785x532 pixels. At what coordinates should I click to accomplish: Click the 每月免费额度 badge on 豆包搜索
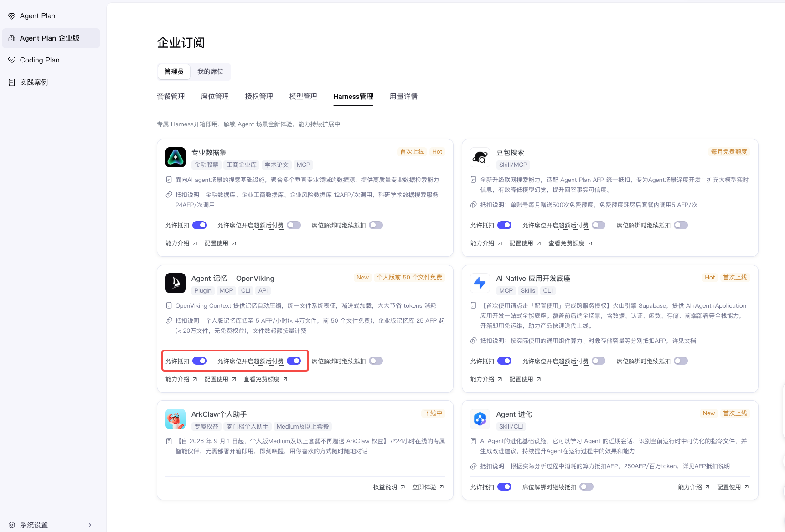click(x=729, y=152)
